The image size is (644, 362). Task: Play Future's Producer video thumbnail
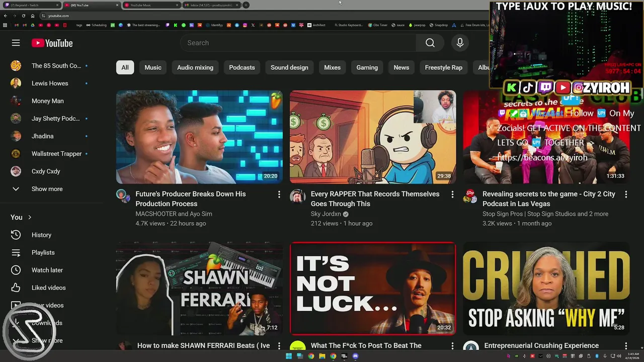pos(199,137)
